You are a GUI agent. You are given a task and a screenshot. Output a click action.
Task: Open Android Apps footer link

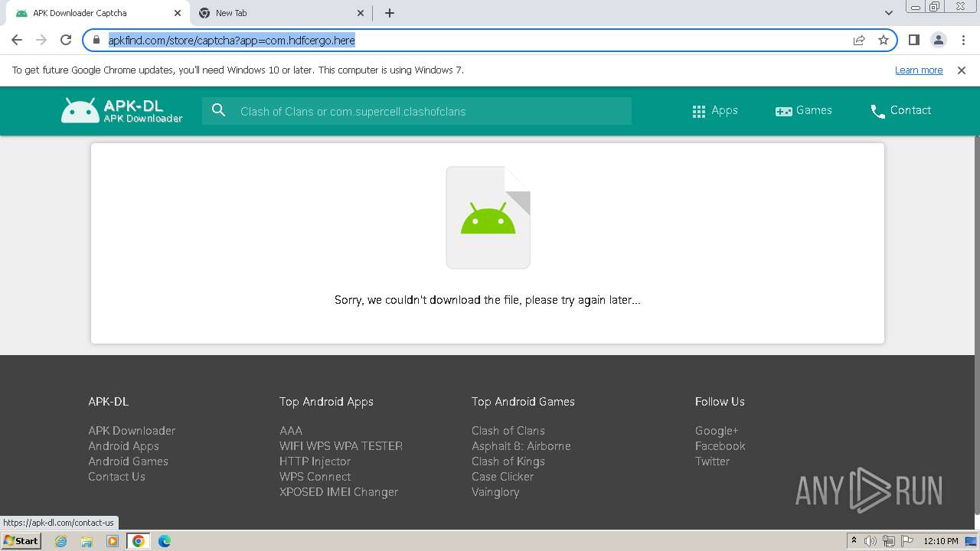[x=123, y=446]
